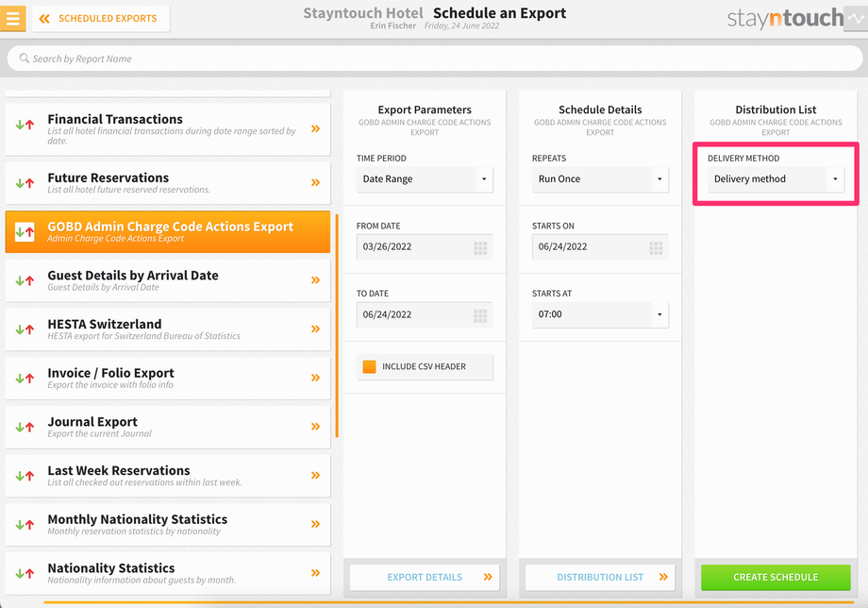Click export arrows icon for HESTA Switzerland
This screenshot has width=868, height=608.
pyautogui.click(x=25, y=329)
